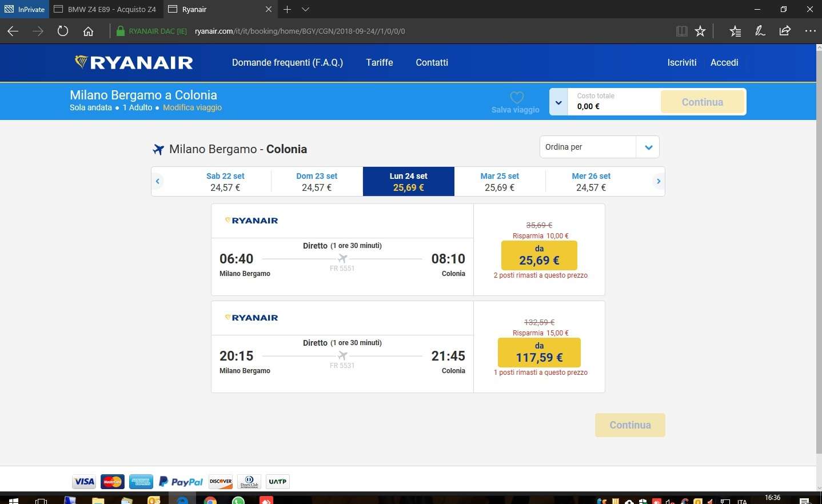The height and width of the screenshot is (504, 822).
Task: Expand the Costo totale breakdown arrow
Action: 558,102
